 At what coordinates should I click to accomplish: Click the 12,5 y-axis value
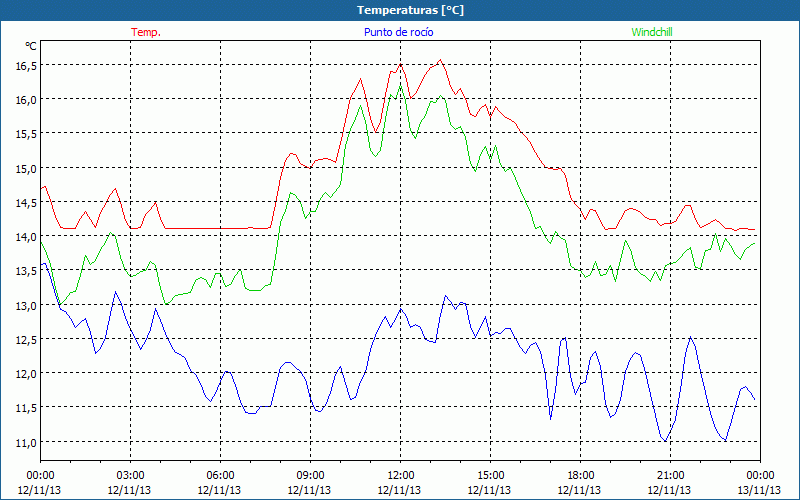(x=26, y=339)
